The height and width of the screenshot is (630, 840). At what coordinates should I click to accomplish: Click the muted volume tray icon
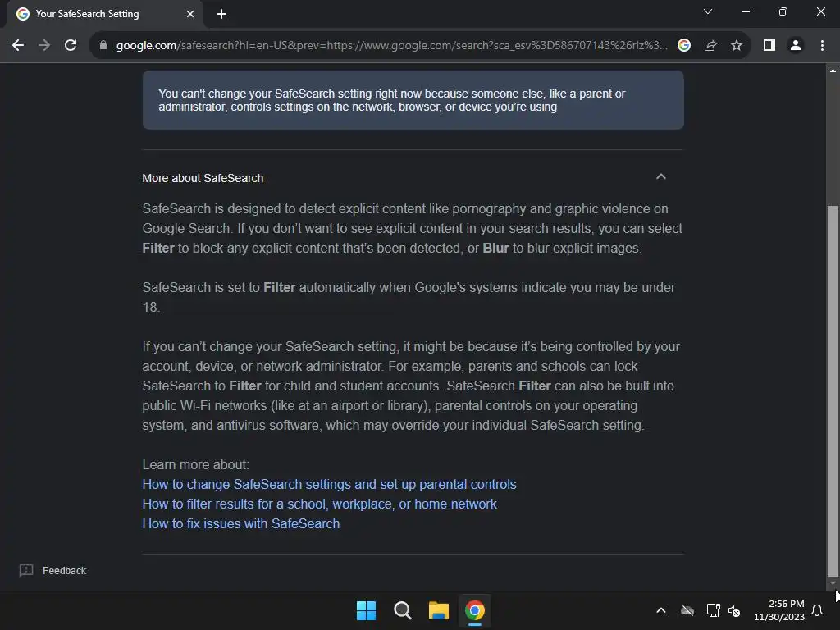coord(734,610)
